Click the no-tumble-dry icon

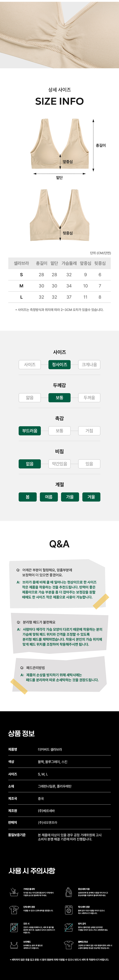point(14,927)
